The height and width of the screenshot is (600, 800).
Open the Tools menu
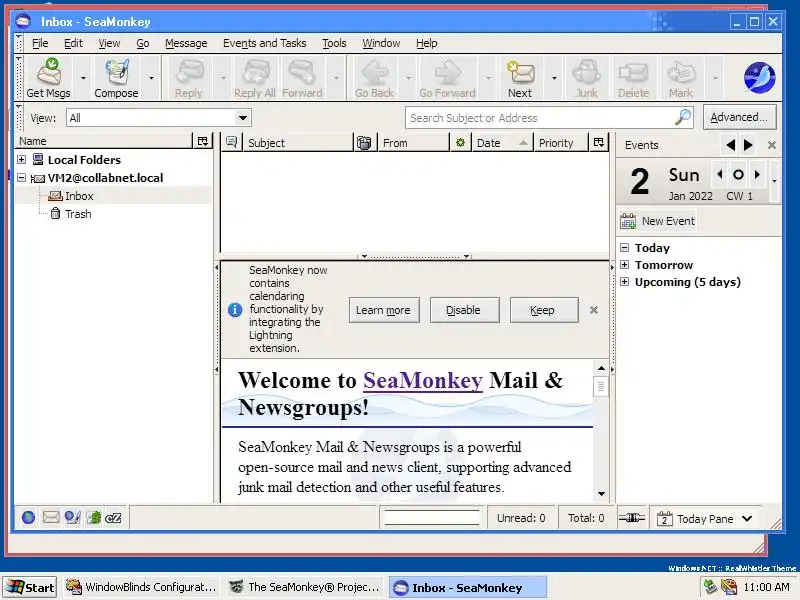point(334,43)
